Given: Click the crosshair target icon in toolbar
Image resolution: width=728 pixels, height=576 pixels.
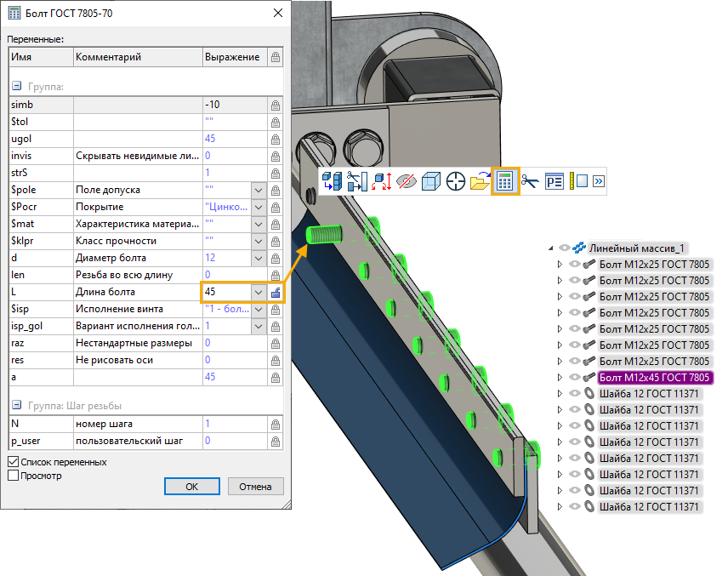Looking at the screenshot, I should 456,181.
